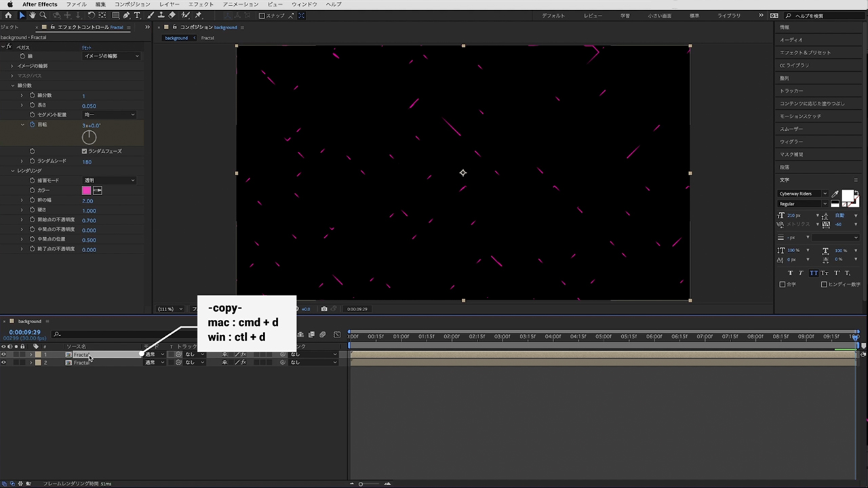Select the Type (T) tool

pos(138,15)
